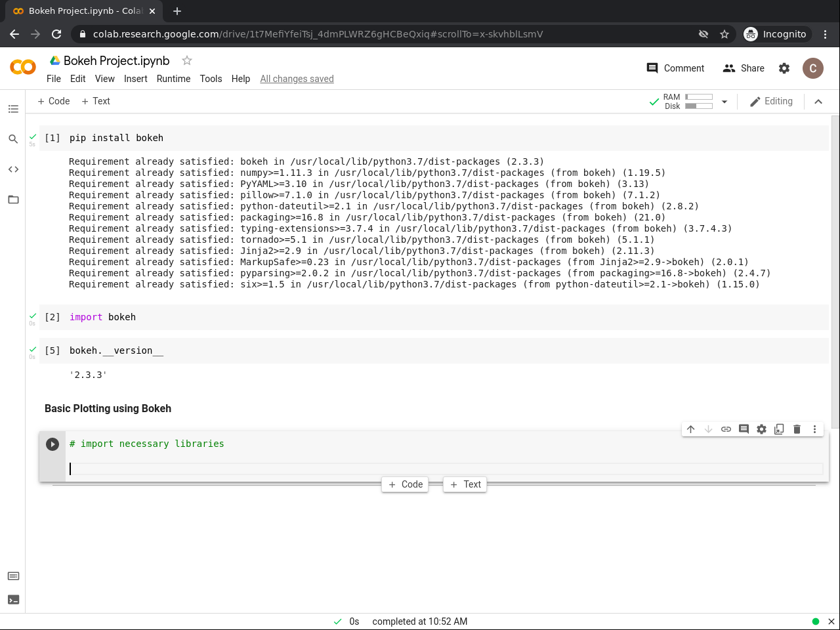
Task: Click the RAM usage bar
Action: click(x=699, y=97)
